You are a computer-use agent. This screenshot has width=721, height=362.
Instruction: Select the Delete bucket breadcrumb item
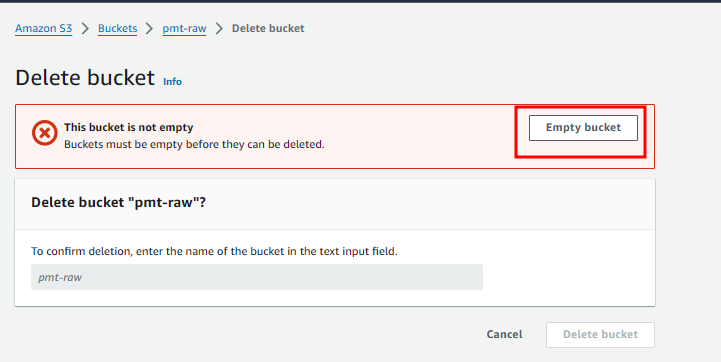click(x=268, y=29)
